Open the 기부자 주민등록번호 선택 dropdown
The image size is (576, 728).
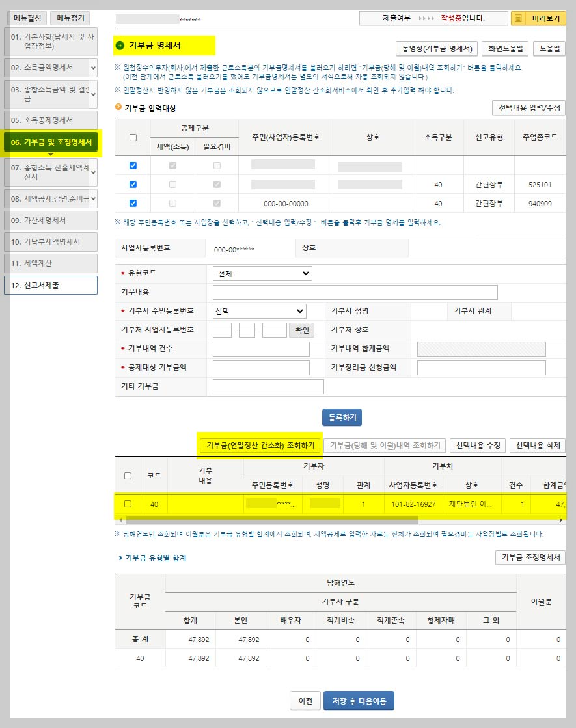point(259,311)
